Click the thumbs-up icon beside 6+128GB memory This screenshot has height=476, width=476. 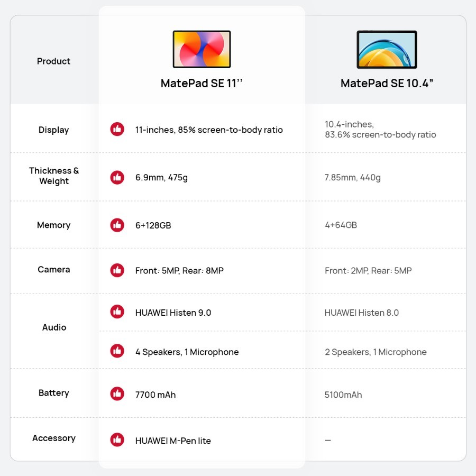point(117,225)
